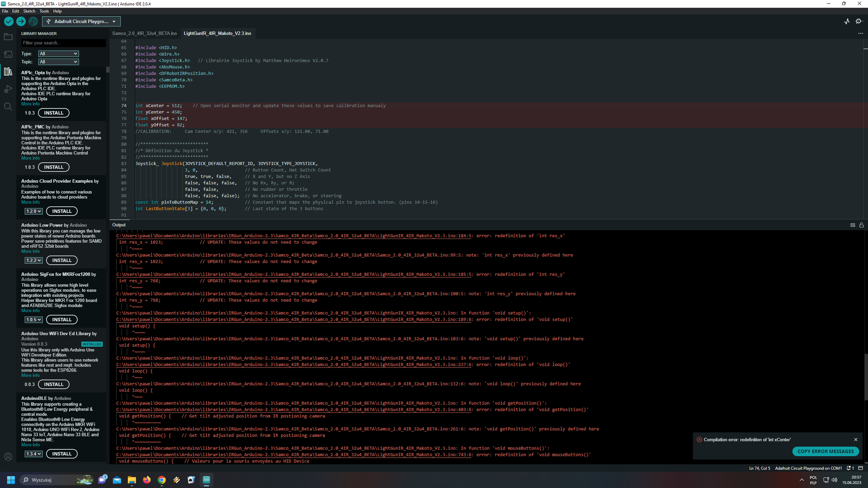
Task: Expand the Type filter dropdown
Action: pos(58,53)
